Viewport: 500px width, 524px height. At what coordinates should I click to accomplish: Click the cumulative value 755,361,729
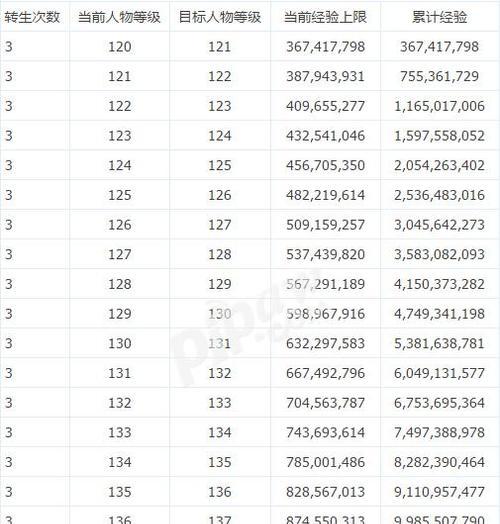click(x=440, y=77)
